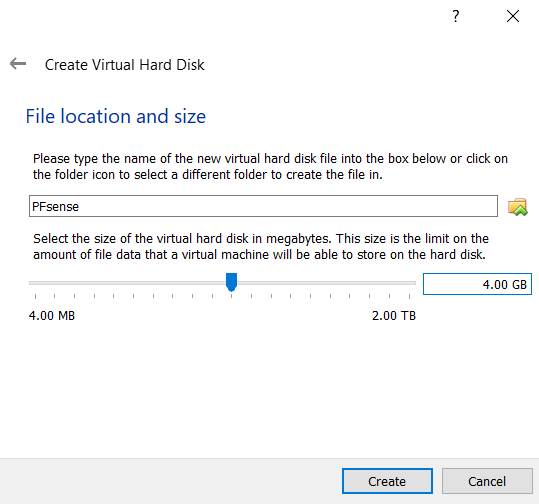Image resolution: width=539 pixels, height=504 pixels.
Task: Click the leftmost tick mark under the slider
Action: pos(35,296)
